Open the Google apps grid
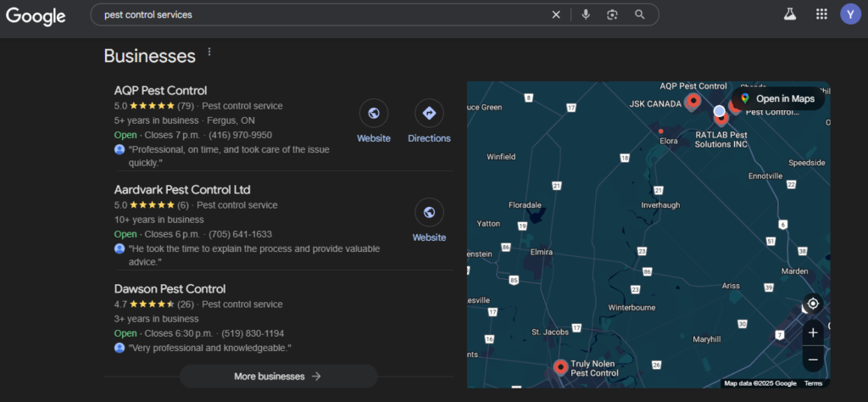Viewport: 868px width, 402px height. pyautogui.click(x=822, y=14)
